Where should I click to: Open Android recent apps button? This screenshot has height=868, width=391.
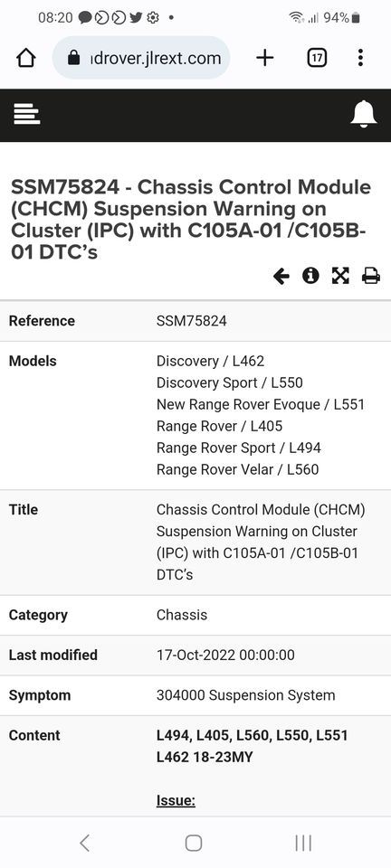(x=303, y=843)
